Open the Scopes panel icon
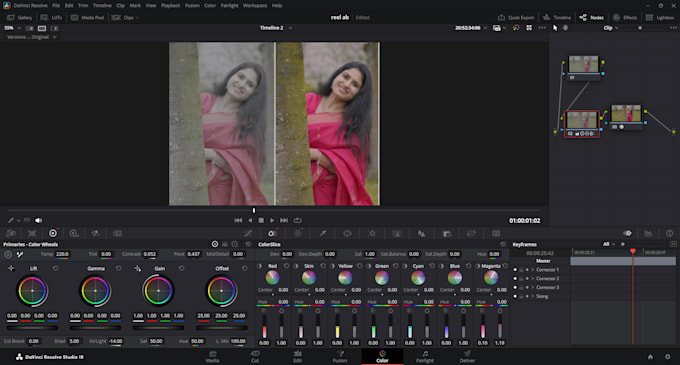Screen dimensions: 680x365 point(648,233)
